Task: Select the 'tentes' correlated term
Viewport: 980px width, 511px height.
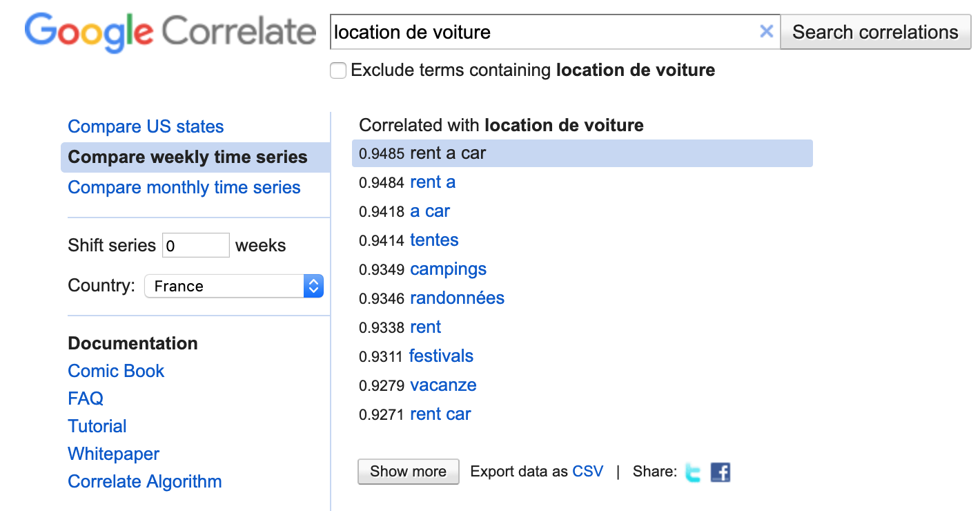Action: 434,240
